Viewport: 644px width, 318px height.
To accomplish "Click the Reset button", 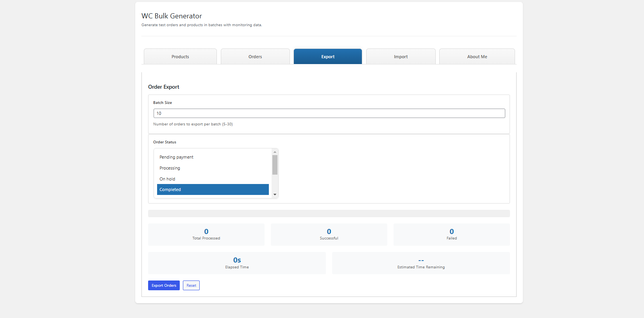I will tap(191, 286).
